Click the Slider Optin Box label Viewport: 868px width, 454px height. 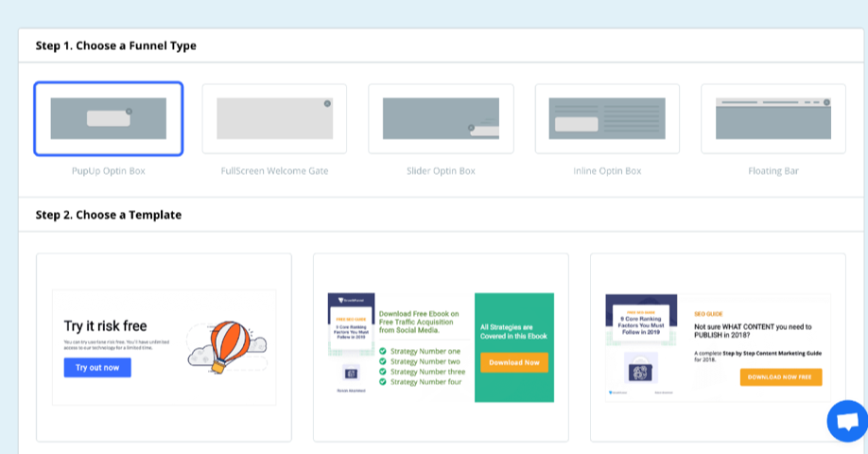pyautogui.click(x=441, y=171)
